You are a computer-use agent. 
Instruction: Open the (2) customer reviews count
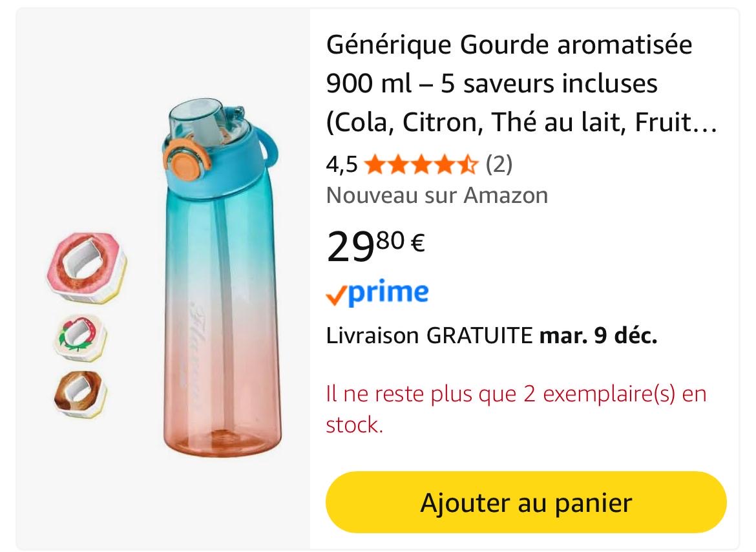(x=498, y=165)
